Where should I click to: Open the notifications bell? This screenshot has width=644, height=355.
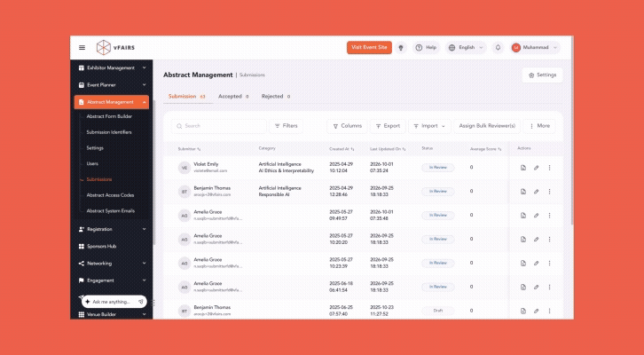(x=498, y=48)
